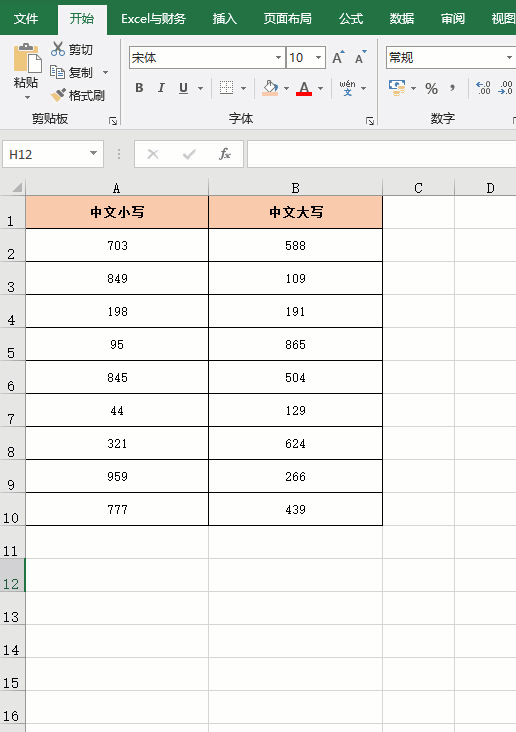Expand the accounting format dropdown arrow
516x732 pixels.
pos(413,88)
